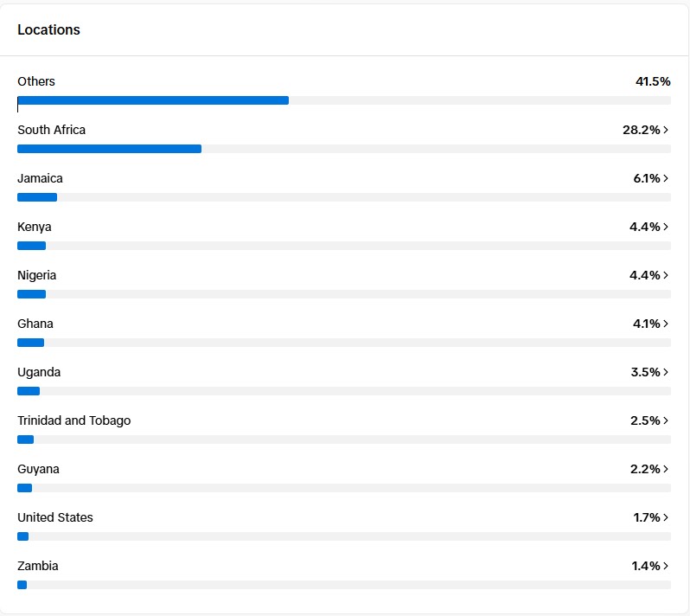Viewport: 690px width, 616px height.
Task: Click the Guyana row chevron
Action: pyautogui.click(x=666, y=469)
